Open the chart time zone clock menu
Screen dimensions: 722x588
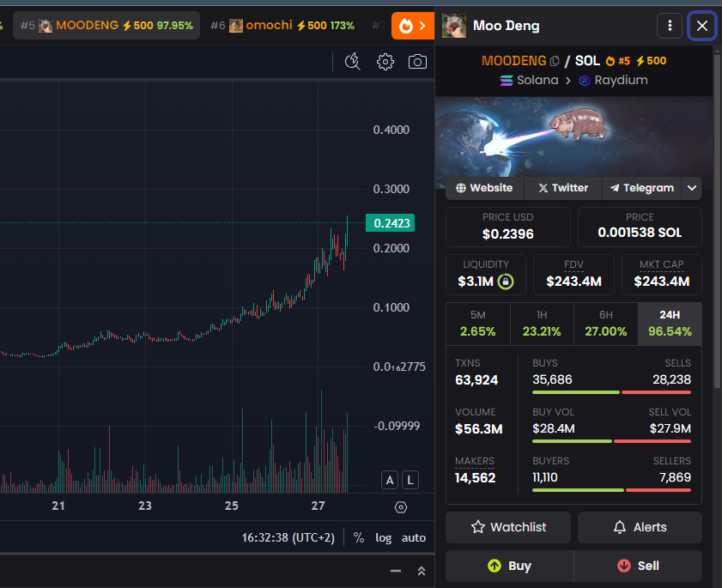288,537
